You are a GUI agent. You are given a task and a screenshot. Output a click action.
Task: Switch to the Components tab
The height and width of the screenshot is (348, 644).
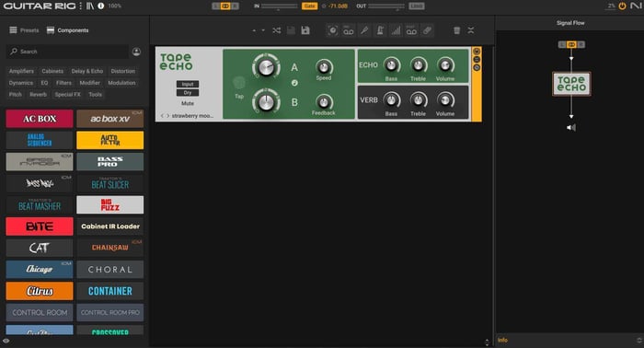(68, 30)
